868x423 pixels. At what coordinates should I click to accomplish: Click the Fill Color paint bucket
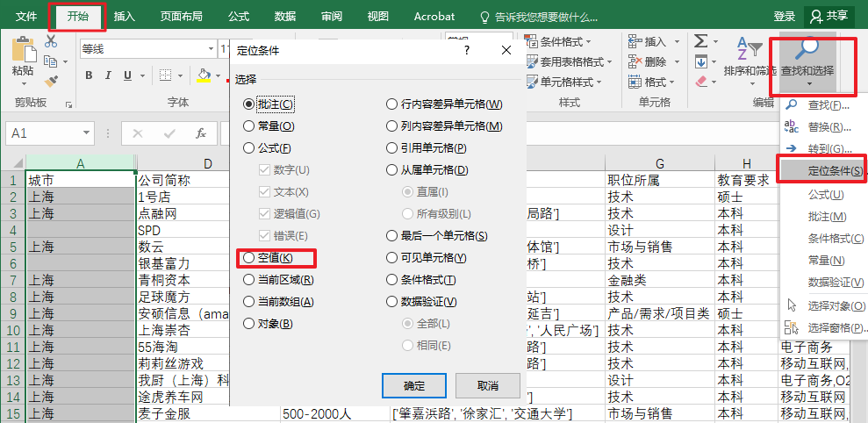coord(204,75)
